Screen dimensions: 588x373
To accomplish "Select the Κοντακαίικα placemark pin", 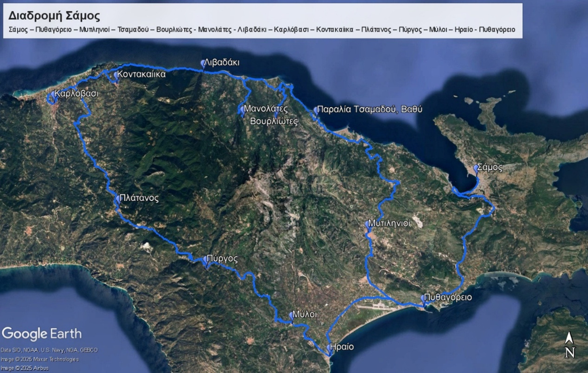I will tap(116, 75).
